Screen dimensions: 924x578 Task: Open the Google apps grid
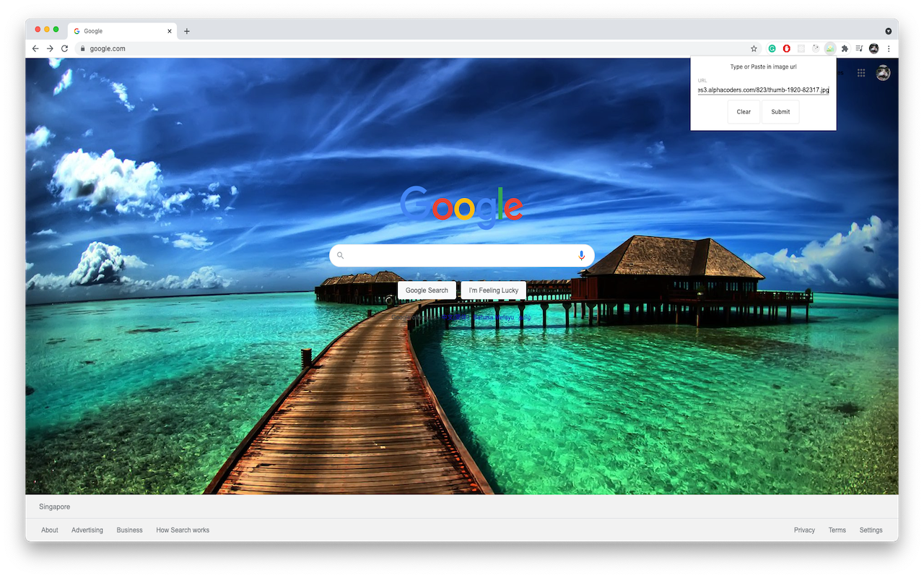click(x=861, y=72)
